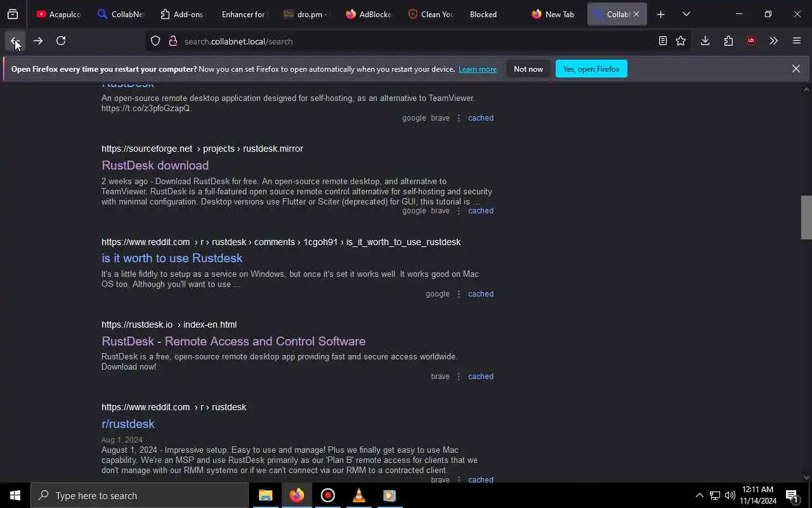This screenshot has width=812, height=508.
Task: Click the Not now button
Action: (x=528, y=69)
